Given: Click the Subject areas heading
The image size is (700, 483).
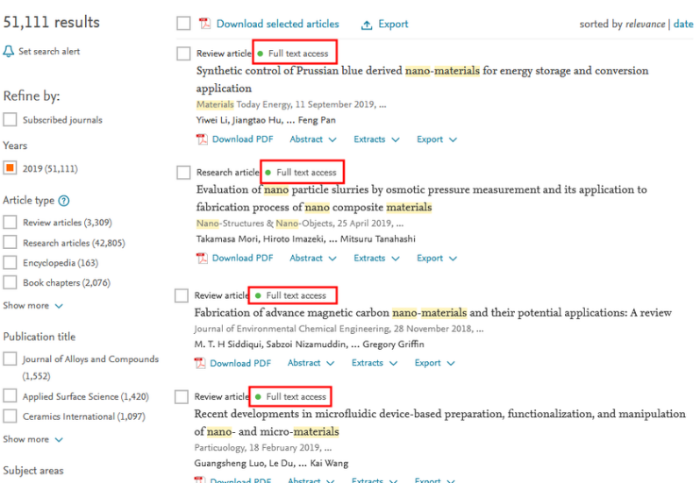Looking at the screenshot, I should point(33,471).
